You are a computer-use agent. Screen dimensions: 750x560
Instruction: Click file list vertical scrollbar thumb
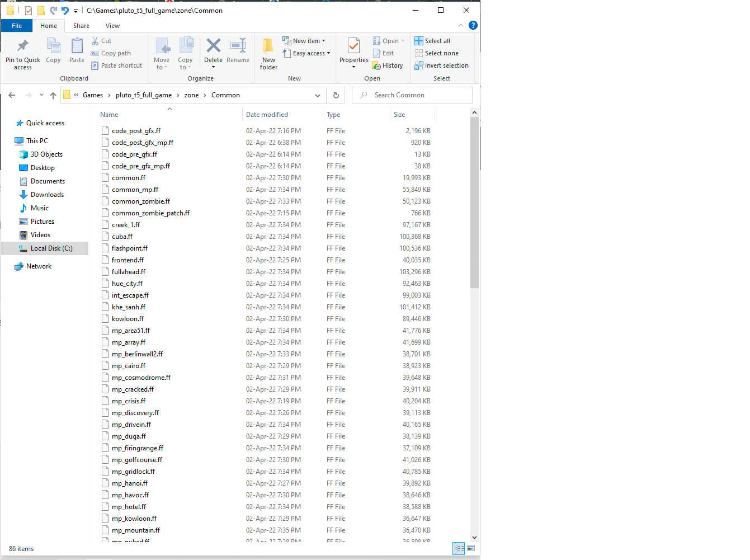click(474, 203)
